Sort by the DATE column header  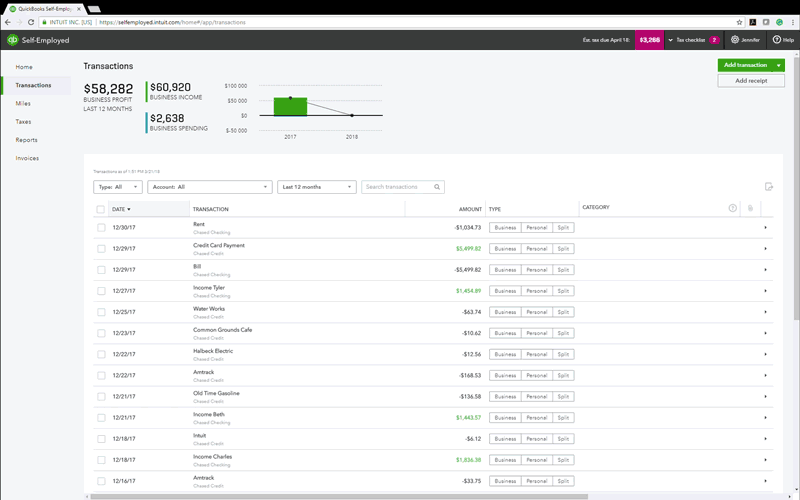pos(121,209)
